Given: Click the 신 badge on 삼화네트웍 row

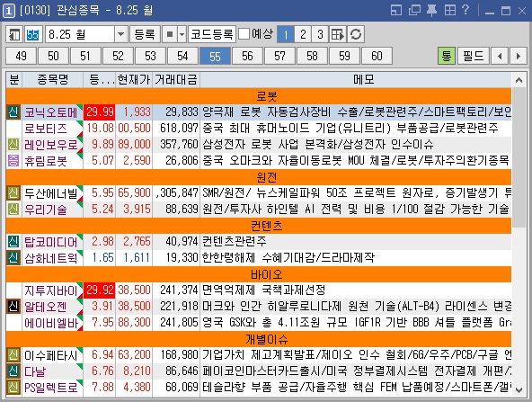Looking at the screenshot, I should 13,257.
